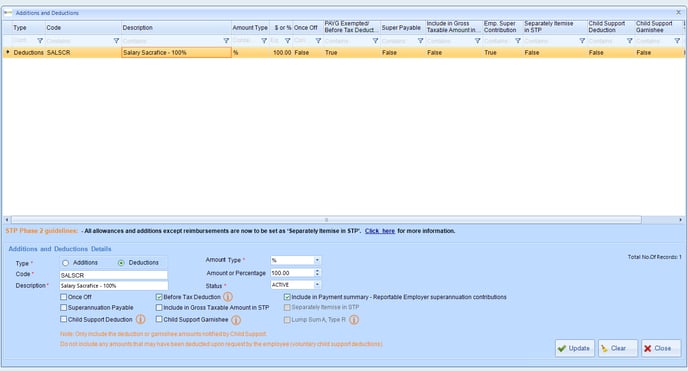Open the 'Click here' STP information link
Screen dimensions: 688x371
(380, 231)
